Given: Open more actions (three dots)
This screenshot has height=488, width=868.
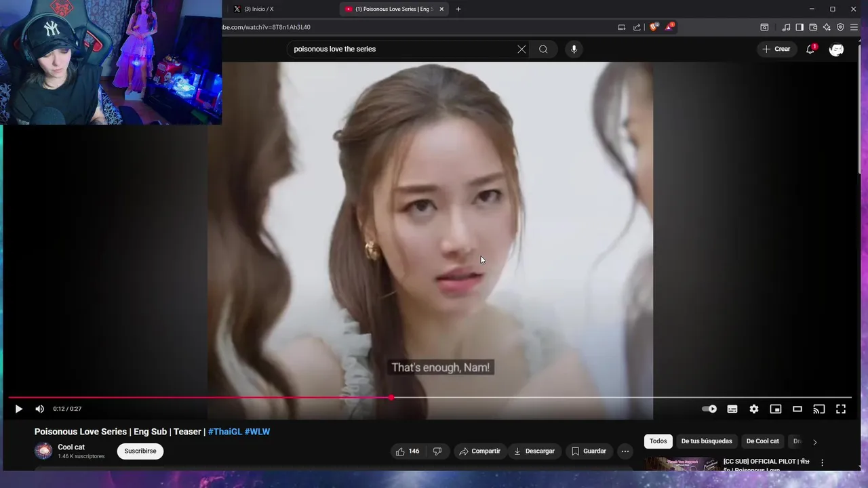Looking at the screenshot, I should [x=625, y=451].
